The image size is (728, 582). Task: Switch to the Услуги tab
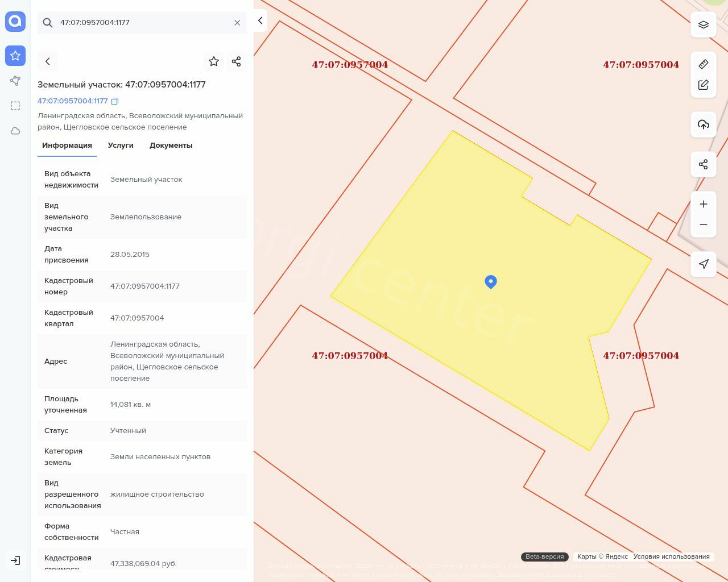[121, 145]
